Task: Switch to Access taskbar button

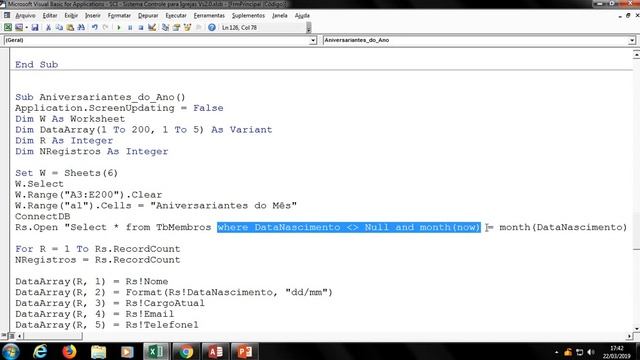Action: [x=215, y=351]
